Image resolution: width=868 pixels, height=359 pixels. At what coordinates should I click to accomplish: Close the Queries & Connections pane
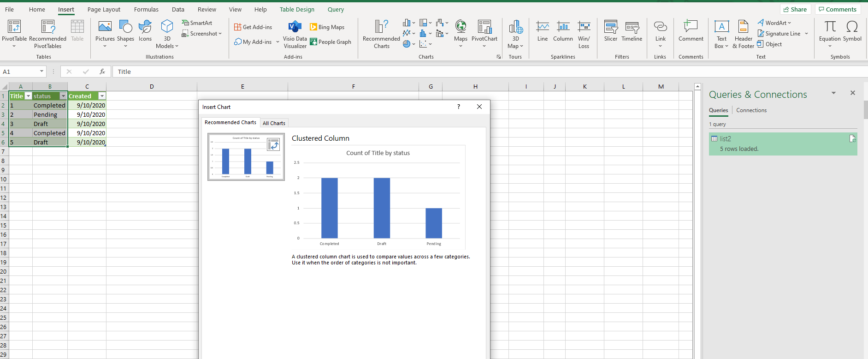click(x=853, y=93)
